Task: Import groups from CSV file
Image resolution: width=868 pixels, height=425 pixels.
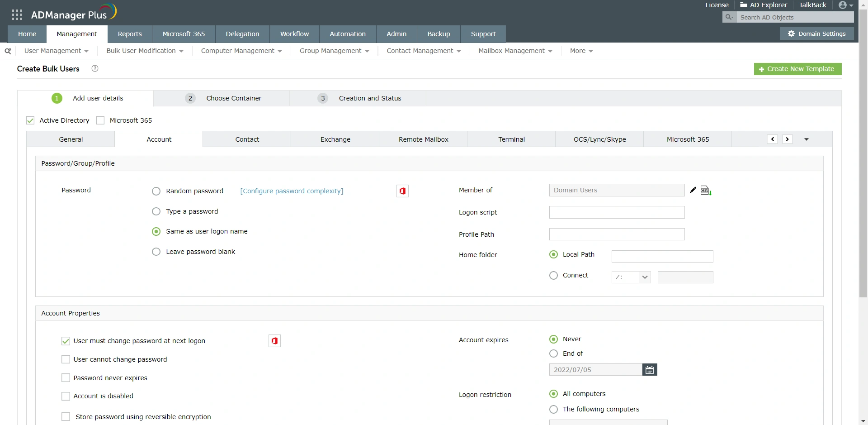Action: click(x=706, y=190)
